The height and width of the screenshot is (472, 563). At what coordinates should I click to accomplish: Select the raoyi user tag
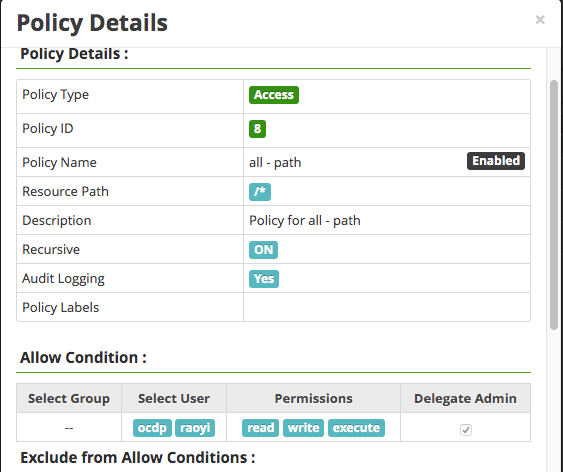coord(195,428)
